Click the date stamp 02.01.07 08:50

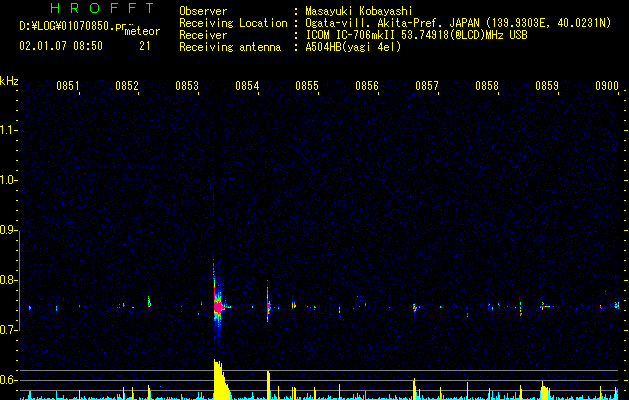pyautogui.click(x=61, y=46)
